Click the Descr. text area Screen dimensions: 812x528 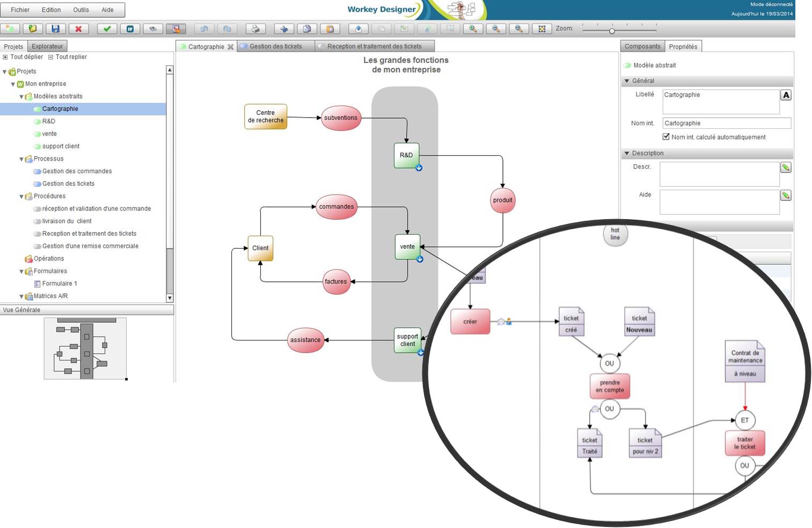[x=719, y=174]
